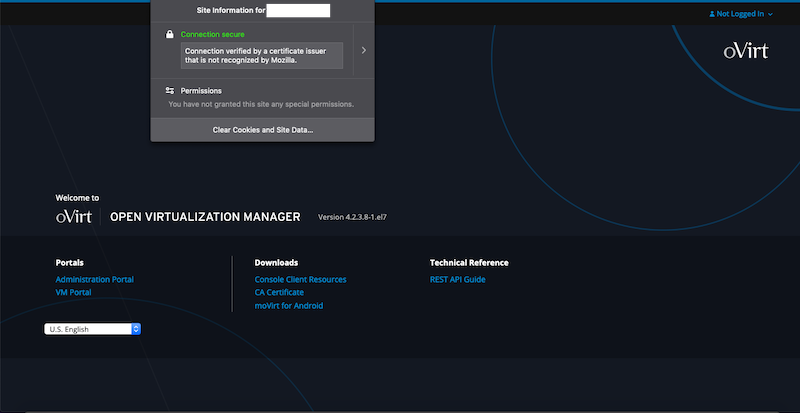Click the OPEN VIRTUALIZATION MANAGER title
Viewport: 800px width, 413px height.
click(205, 217)
